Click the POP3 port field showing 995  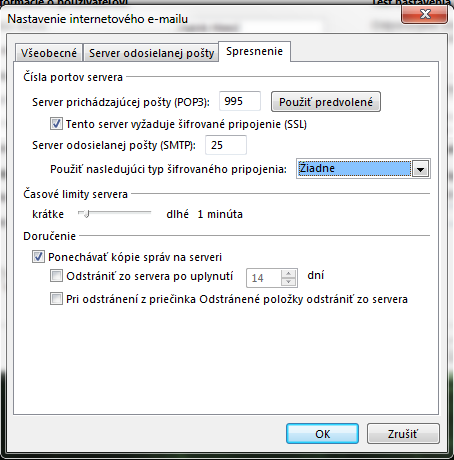click(x=240, y=101)
